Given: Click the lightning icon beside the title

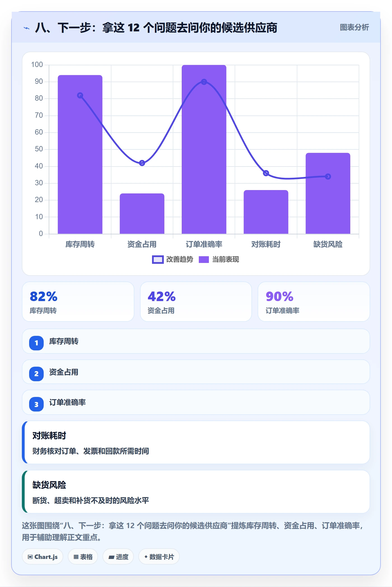Looking at the screenshot, I should coord(27,28).
